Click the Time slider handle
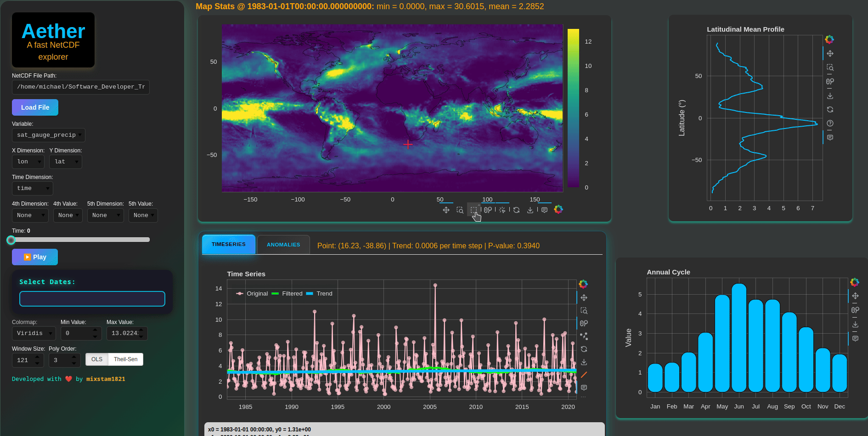 point(11,240)
